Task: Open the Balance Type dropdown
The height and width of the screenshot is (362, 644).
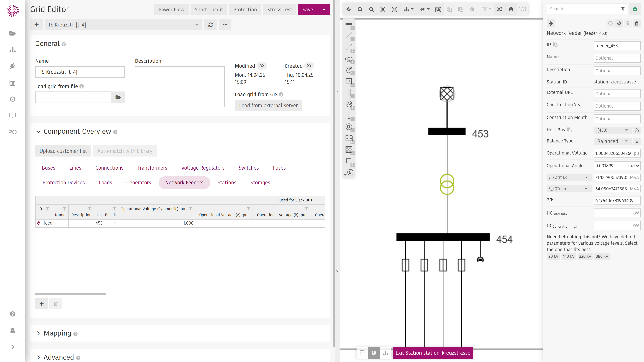Action: click(x=612, y=141)
